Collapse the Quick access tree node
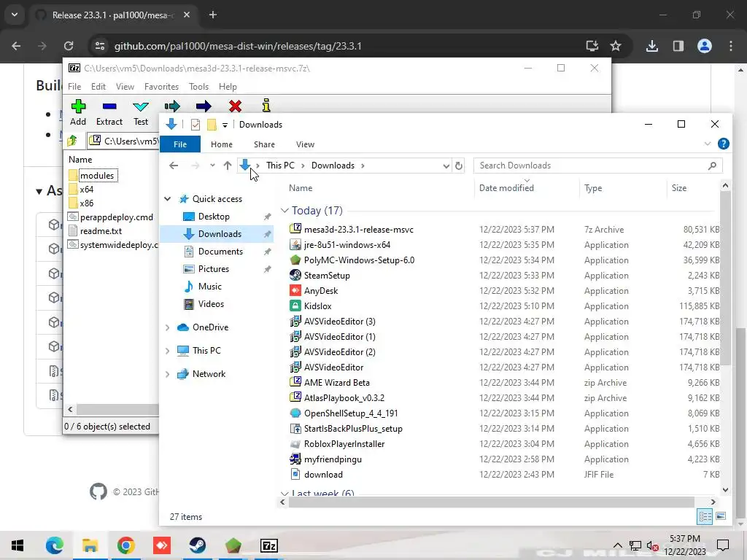The width and height of the screenshot is (747, 560). click(x=168, y=199)
